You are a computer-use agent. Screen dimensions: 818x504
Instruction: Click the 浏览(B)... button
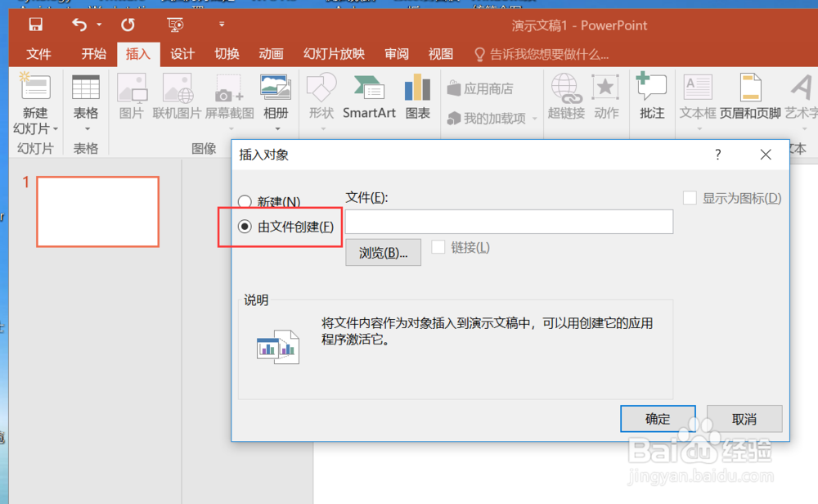tap(383, 253)
